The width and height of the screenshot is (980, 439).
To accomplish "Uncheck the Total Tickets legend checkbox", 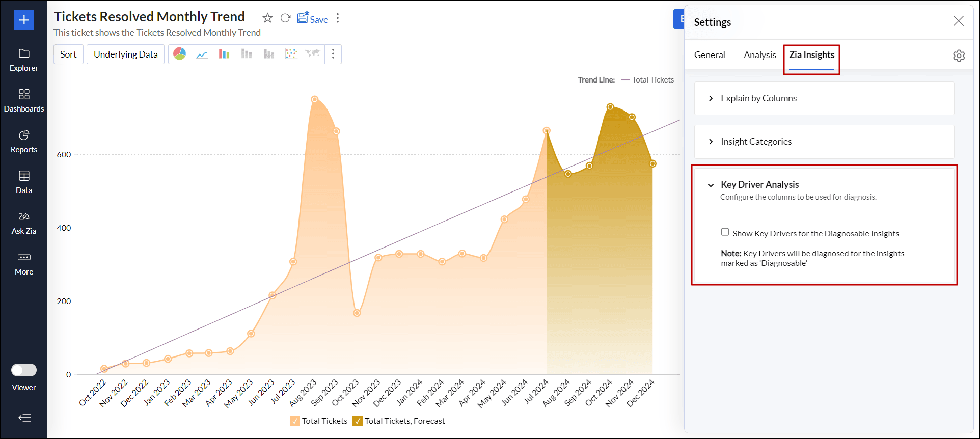I will pyautogui.click(x=295, y=421).
